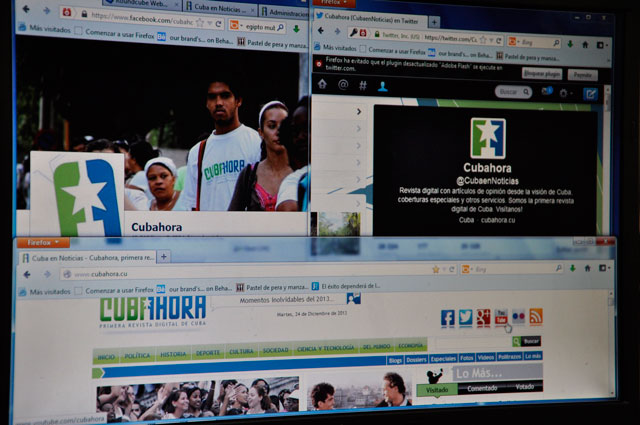640x425 pixels.
Task: Select the Comentado tab
Action: pos(481,388)
